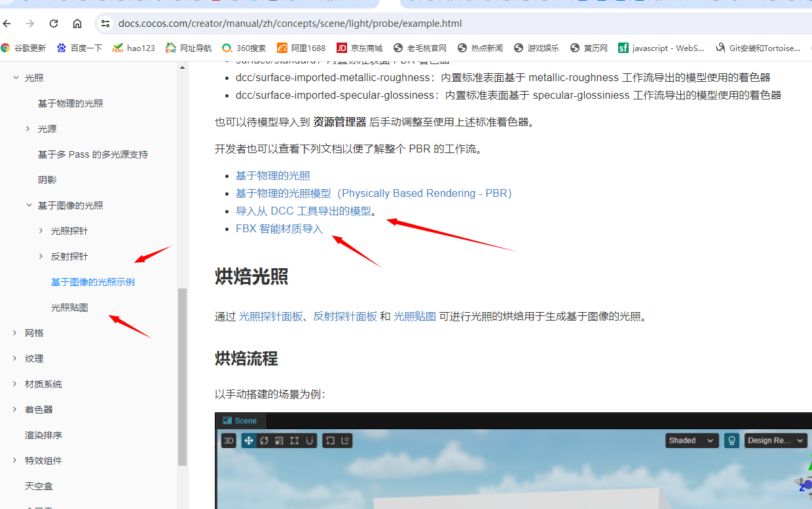Viewport: 812px width, 509px height.
Task: Select the snap magnet tool in Scene toolbar
Action: 310,440
